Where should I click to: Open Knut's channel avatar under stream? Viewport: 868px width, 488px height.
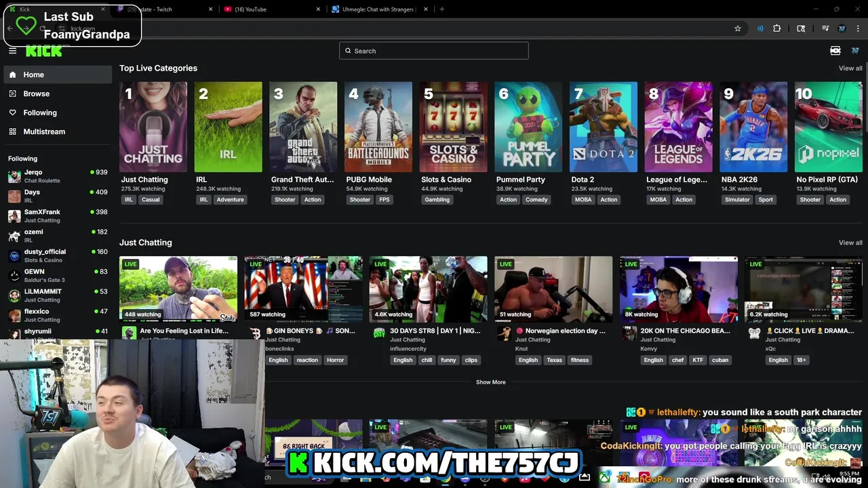click(x=505, y=333)
